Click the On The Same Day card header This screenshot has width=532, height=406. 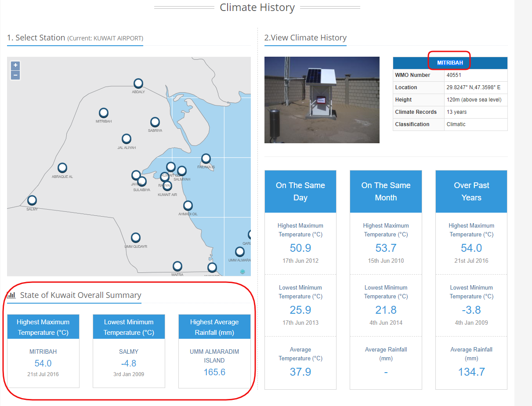tap(300, 192)
